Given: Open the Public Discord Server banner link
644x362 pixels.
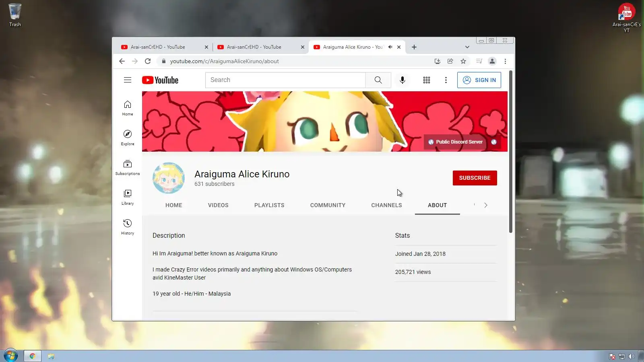Looking at the screenshot, I should click(x=455, y=142).
